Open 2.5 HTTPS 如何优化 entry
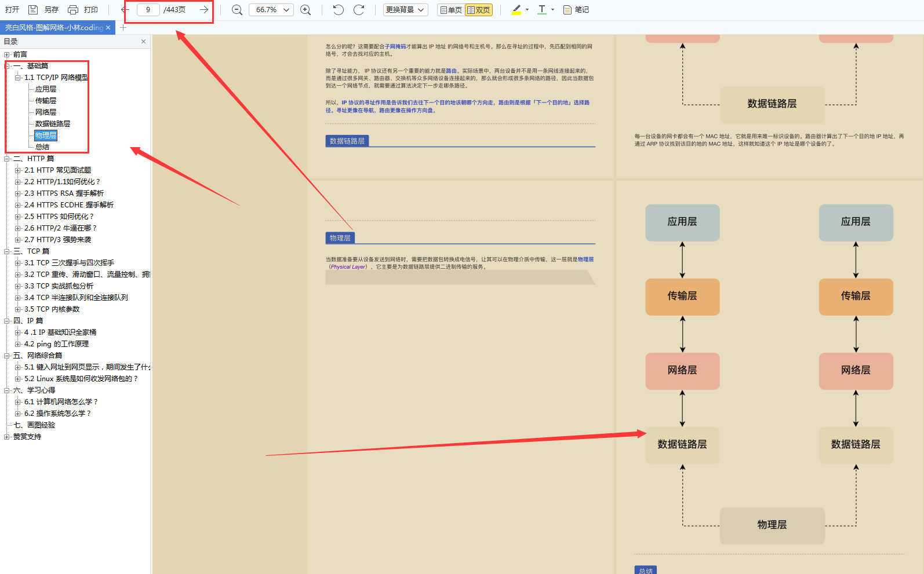Viewport: 924px width, 574px height. tap(59, 217)
